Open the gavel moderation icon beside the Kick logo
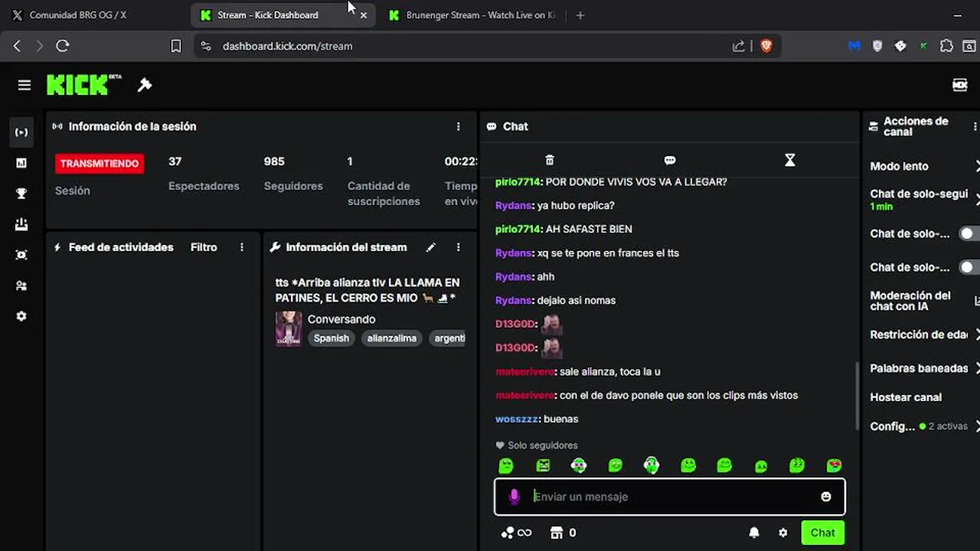Screen dimensions: 980x551 pyautogui.click(x=145, y=85)
